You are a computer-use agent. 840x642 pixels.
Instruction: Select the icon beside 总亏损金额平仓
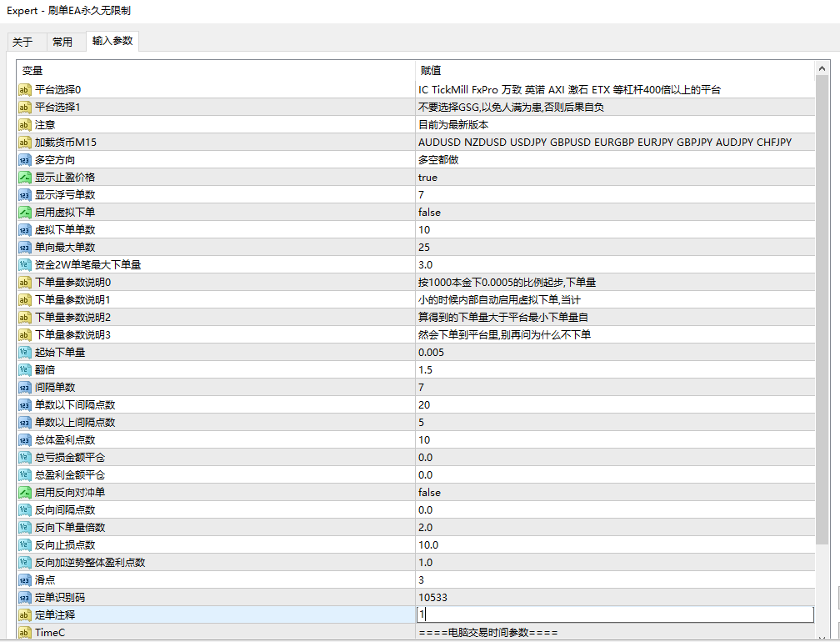(25, 458)
